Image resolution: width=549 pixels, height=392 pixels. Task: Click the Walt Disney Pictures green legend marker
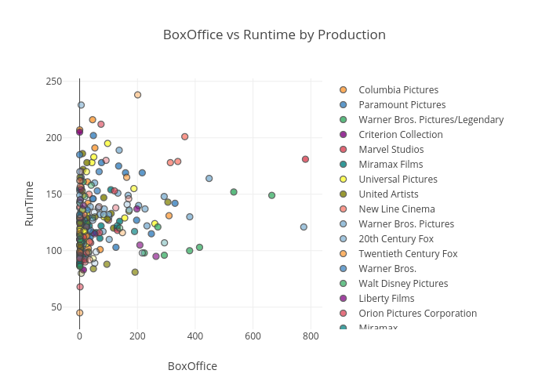344,284
